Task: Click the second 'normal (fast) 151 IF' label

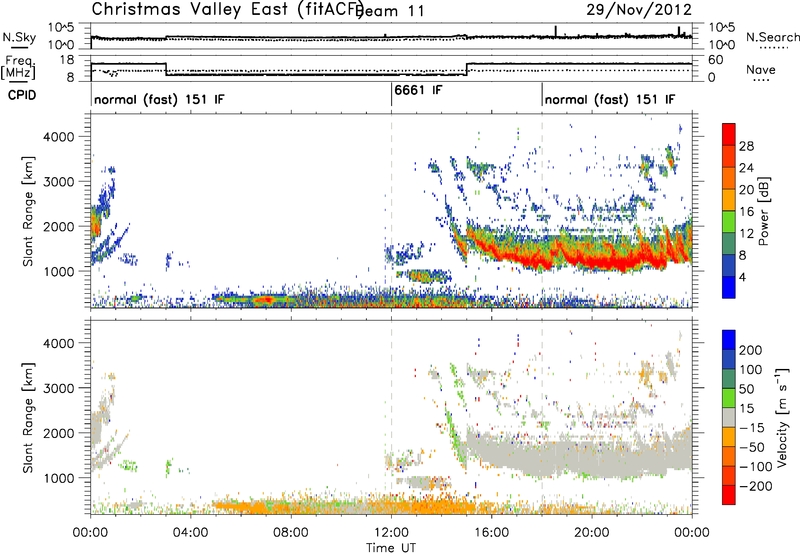Action: (610, 99)
